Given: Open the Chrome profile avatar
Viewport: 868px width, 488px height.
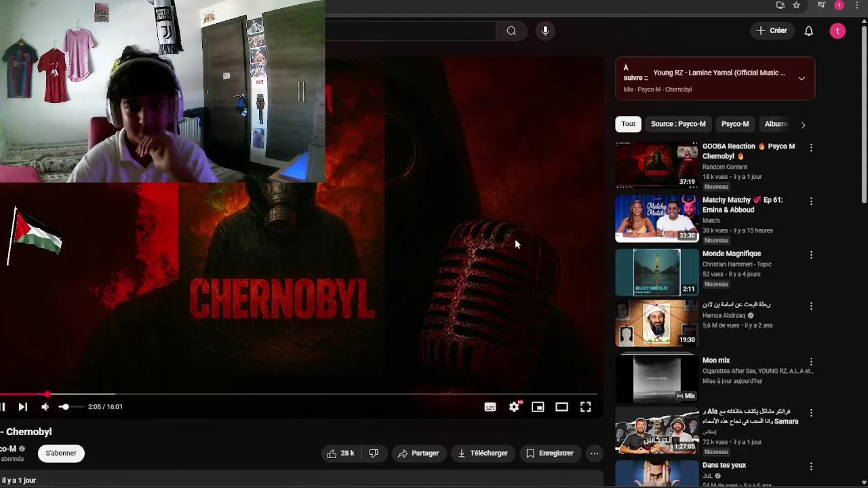Looking at the screenshot, I should pyautogui.click(x=840, y=5).
